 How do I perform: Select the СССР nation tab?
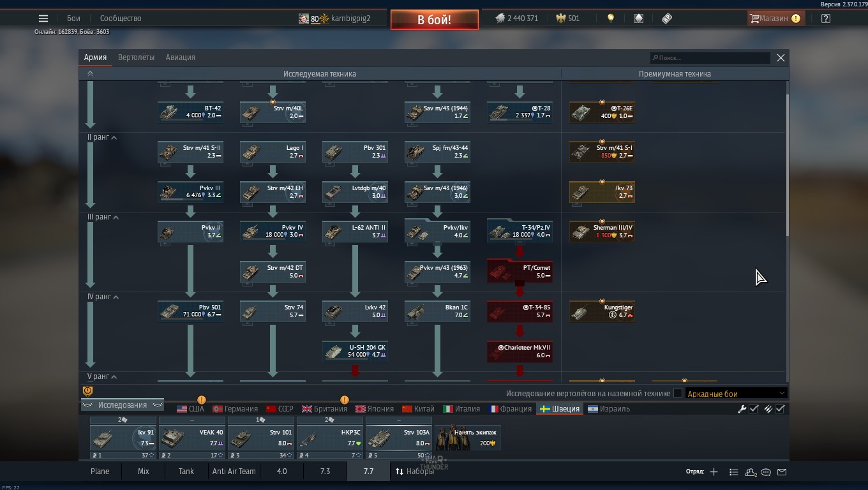[x=280, y=409]
